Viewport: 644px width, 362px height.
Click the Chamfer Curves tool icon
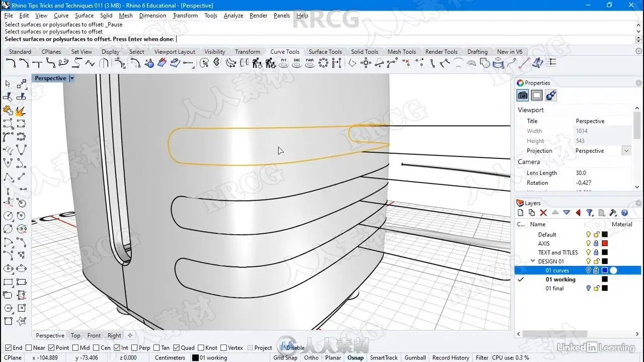coord(24,63)
